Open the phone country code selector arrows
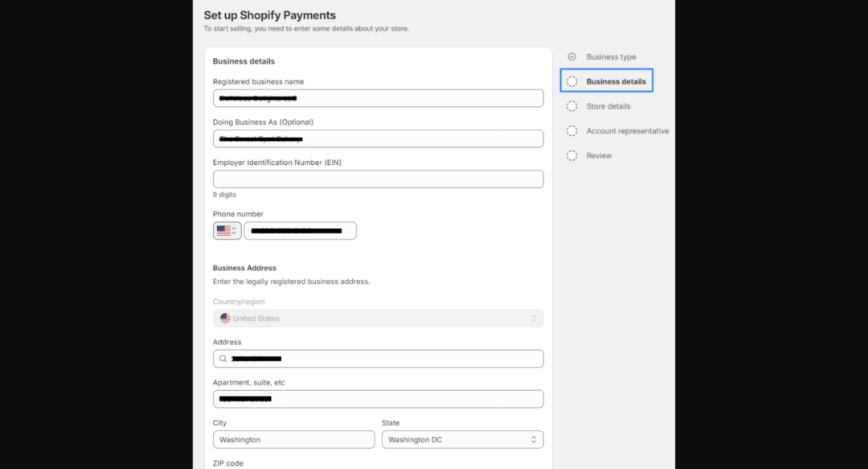The width and height of the screenshot is (868, 469). 234,231
